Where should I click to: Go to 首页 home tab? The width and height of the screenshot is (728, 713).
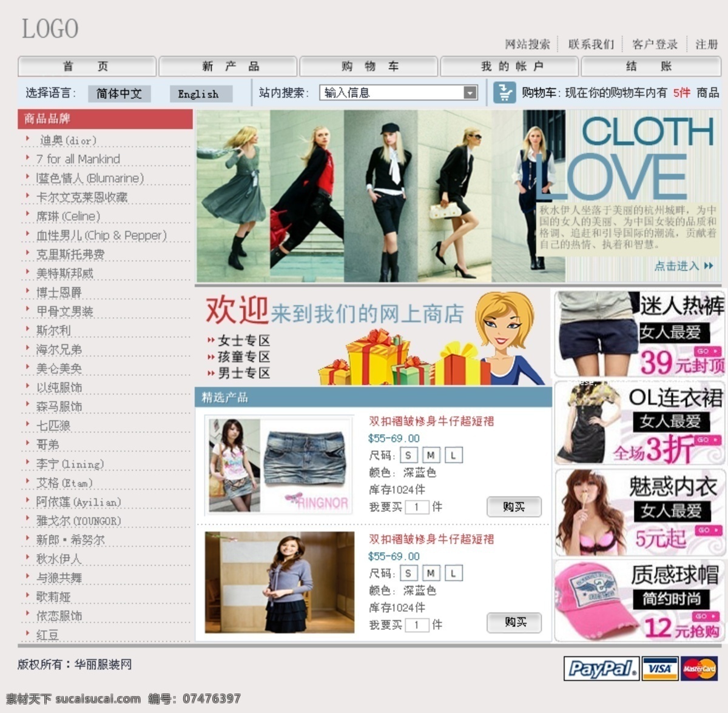(x=87, y=66)
